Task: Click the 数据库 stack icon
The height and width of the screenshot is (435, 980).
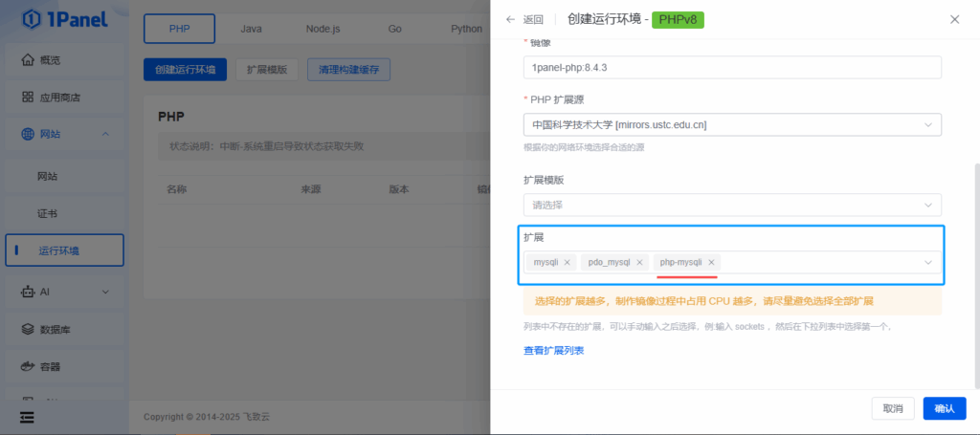Action: coord(28,329)
